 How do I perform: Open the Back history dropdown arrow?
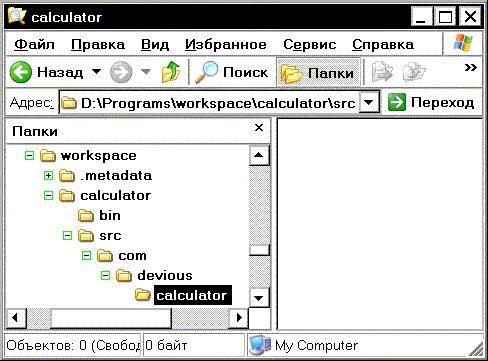[96, 71]
